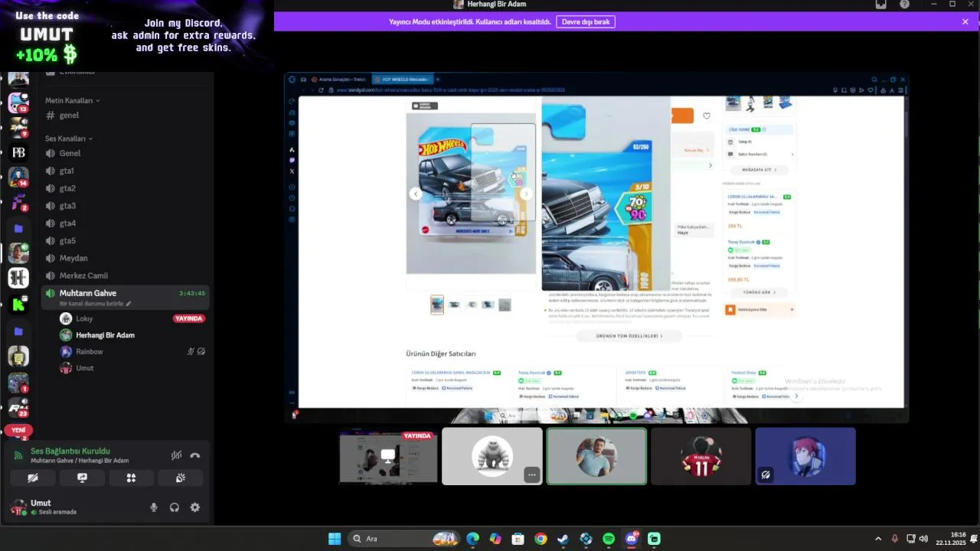The width and height of the screenshot is (980, 551).
Task: Join the gta1 voice channel
Action: (x=126, y=171)
